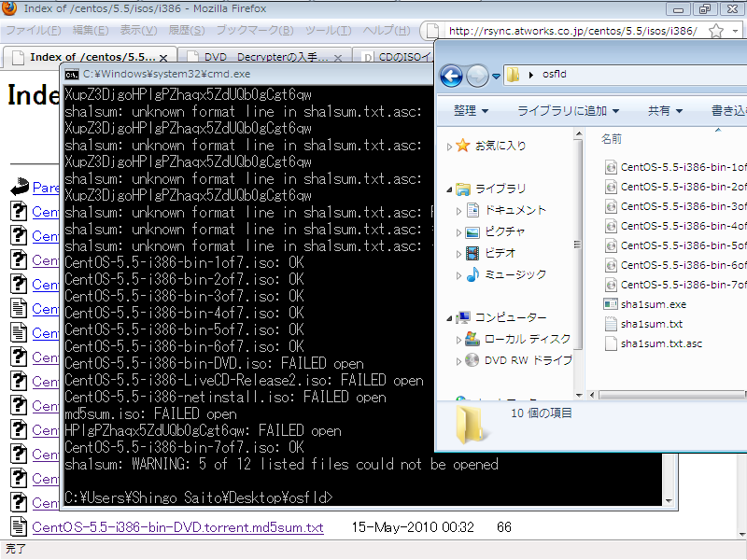
Task: Open CentOS-5.5-i386-bin-DVD.torrent.md5sum.txt link
Action: click(177, 527)
